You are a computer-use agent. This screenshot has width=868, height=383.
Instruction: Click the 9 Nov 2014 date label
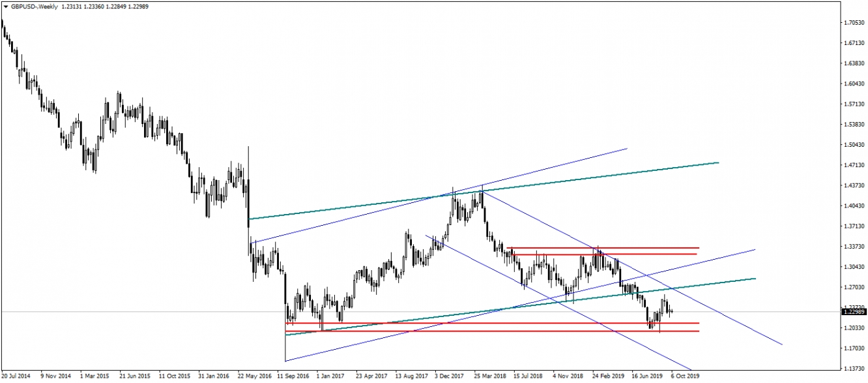pos(55,376)
